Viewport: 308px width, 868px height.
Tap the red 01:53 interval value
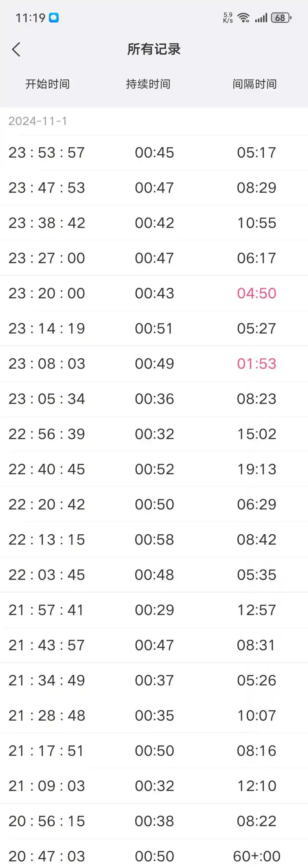[256, 363]
